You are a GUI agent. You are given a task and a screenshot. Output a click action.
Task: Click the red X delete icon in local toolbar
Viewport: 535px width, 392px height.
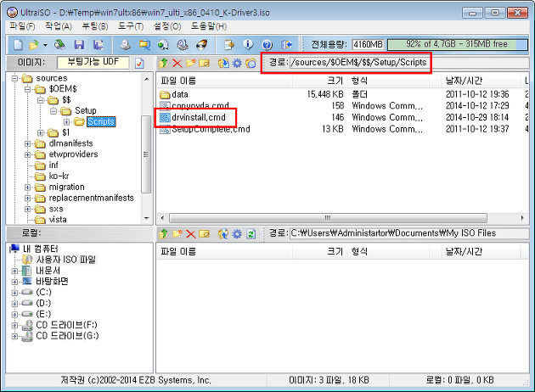tap(191, 234)
